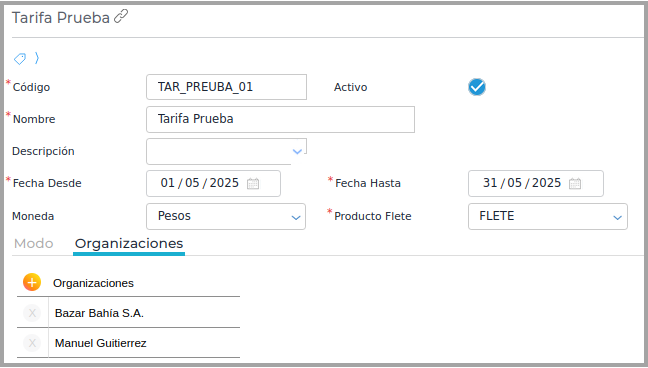Open the Moneda dropdown showing Pesos
This screenshot has width=648, height=368.
click(x=226, y=216)
